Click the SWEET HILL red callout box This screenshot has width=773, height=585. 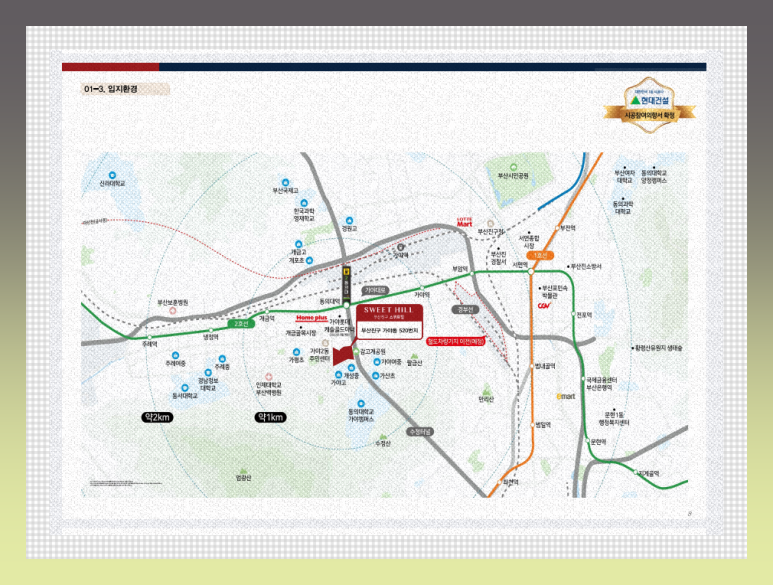(385, 318)
